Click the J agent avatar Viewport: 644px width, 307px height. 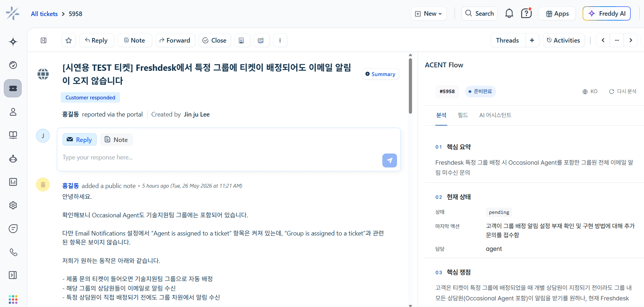pos(43,136)
